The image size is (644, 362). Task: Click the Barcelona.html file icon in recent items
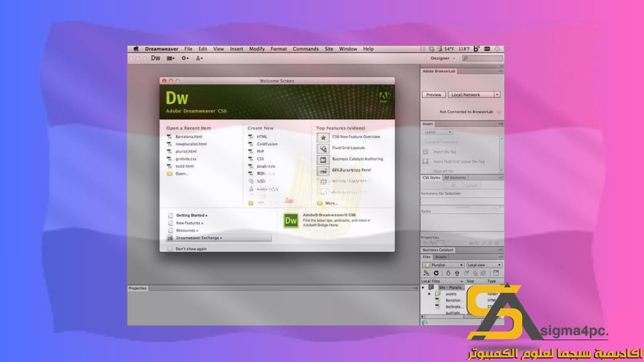point(170,137)
